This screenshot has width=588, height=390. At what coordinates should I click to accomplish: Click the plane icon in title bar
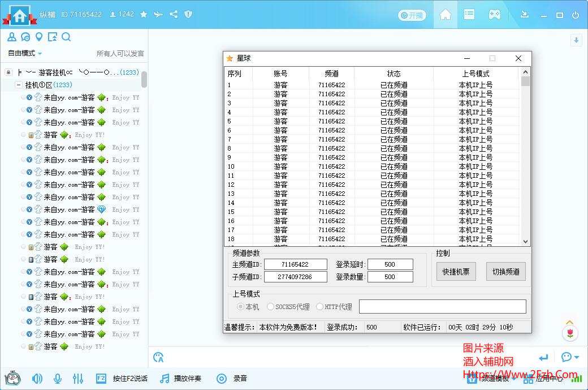coord(158,14)
